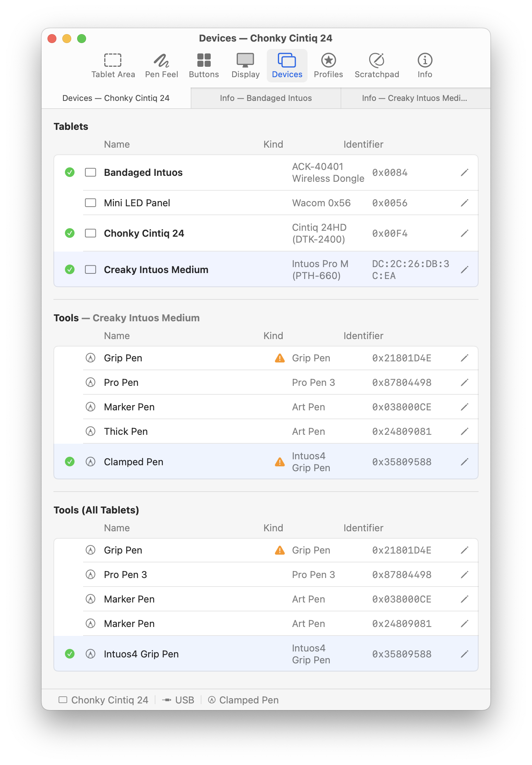
Task: Select the Creaky Intuos Medium row
Action: (266, 269)
